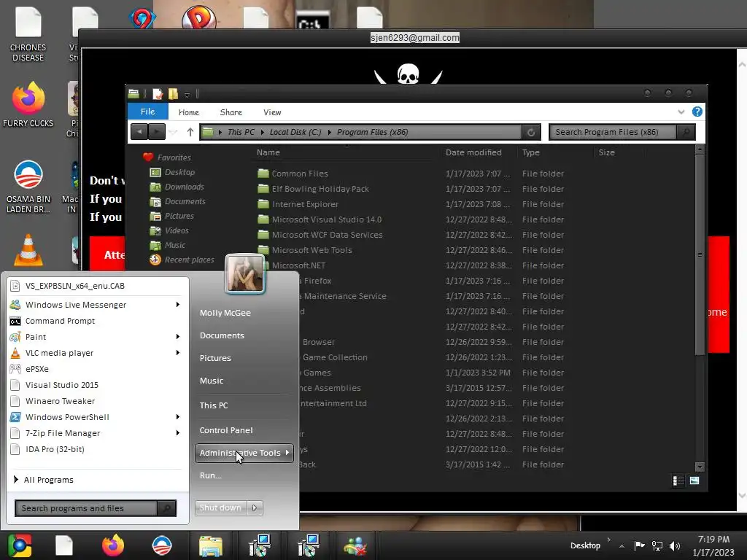Image resolution: width=747 pixels, height=560 pixels.
Task: Open Music link in Start menu
Action: [x=212, y=381]
